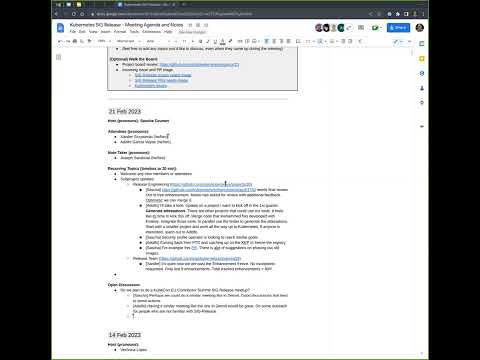Click the Redo toolbar icon

click(68, 41)
